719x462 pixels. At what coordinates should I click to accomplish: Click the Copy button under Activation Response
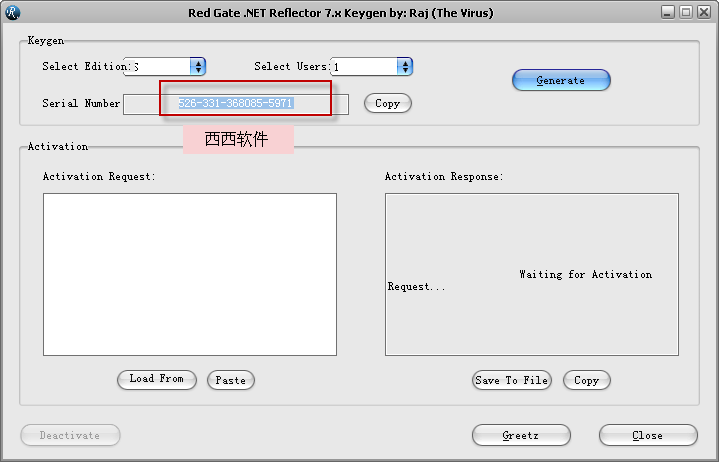coord(586,380)
